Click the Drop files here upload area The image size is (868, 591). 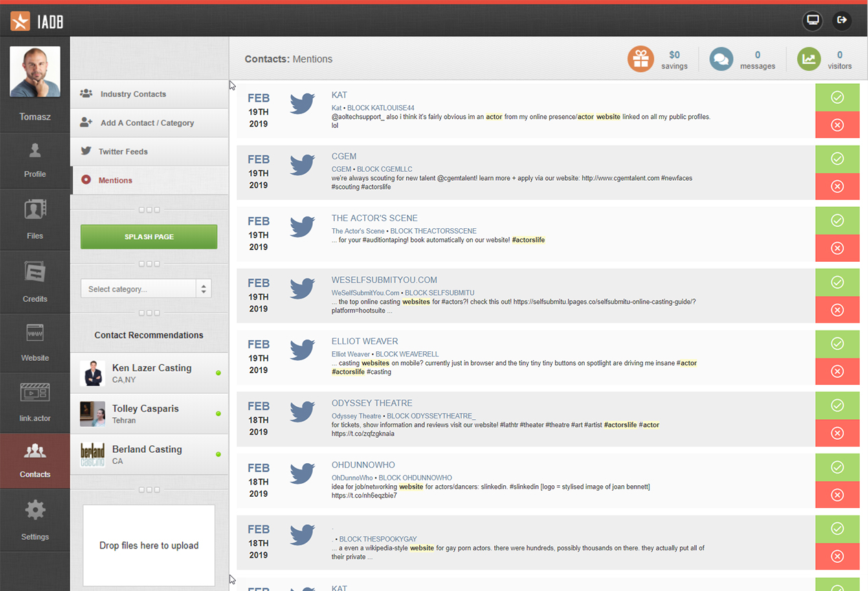149,545
